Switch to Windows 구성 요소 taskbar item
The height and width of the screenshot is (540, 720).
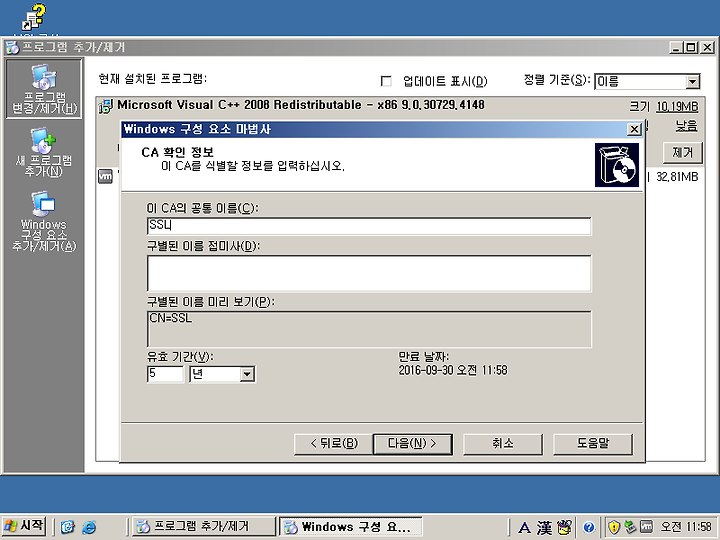click(351, 526)
